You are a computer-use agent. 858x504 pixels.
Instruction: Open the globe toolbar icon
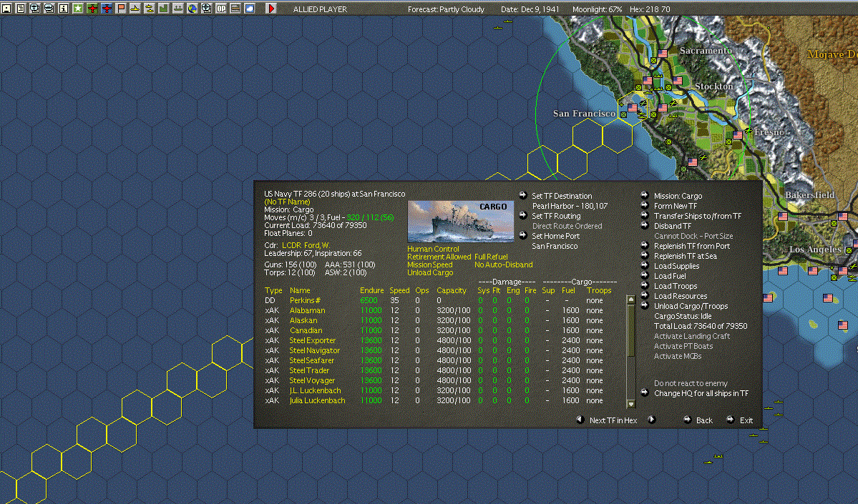click(x=192, y=9)
